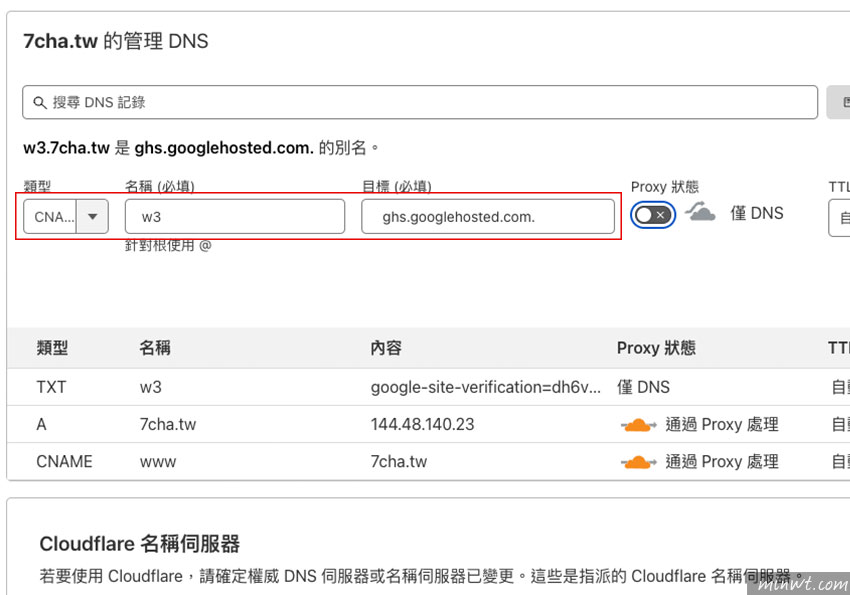Click the name field containing w3
Viewport: 850px width, 595px height.
235,217
